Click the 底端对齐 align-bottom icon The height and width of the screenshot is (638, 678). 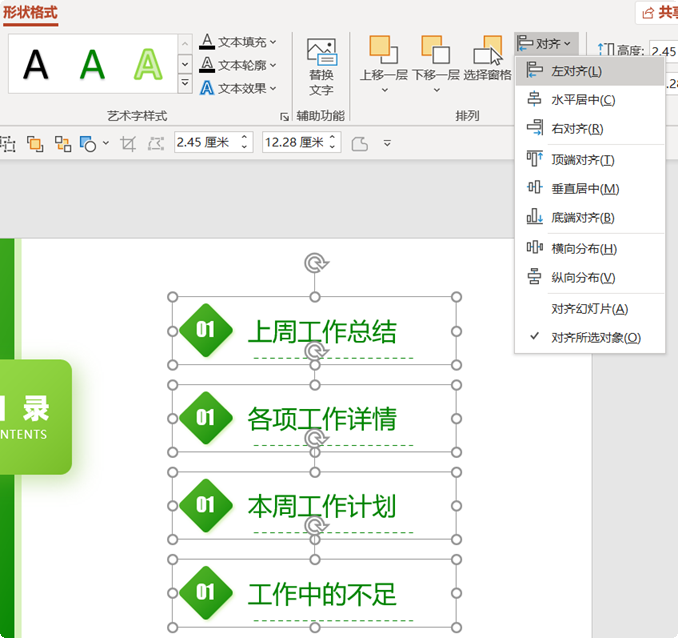pyautogui.click(x=534, y=217)
